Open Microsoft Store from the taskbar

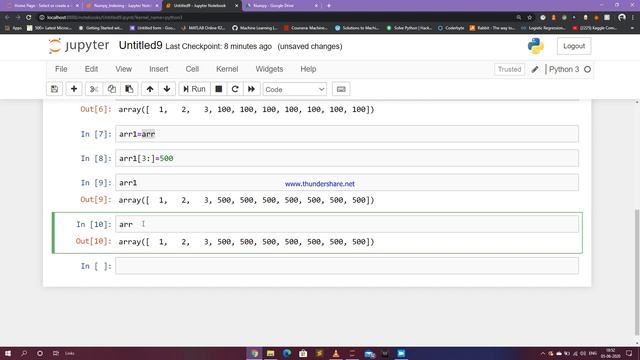click(x=303, y=353)
